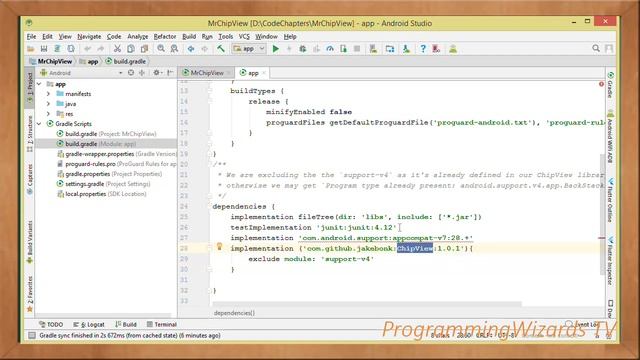Click the Synchronize toolbar icon

(x=57, y=49)
